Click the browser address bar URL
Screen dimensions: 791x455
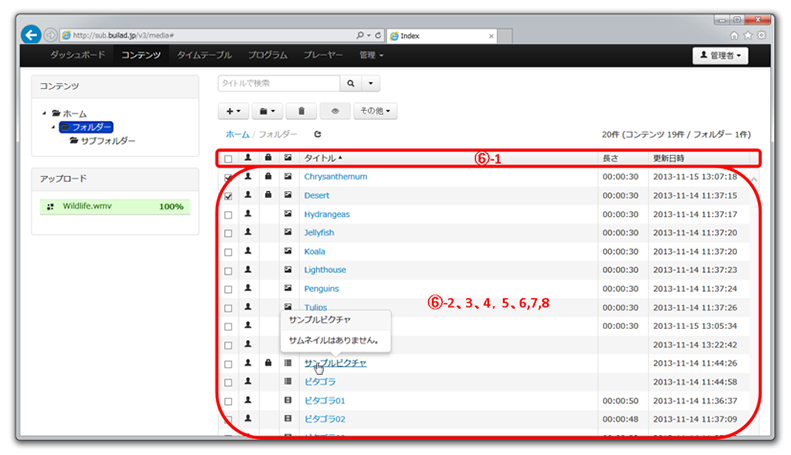123,35
